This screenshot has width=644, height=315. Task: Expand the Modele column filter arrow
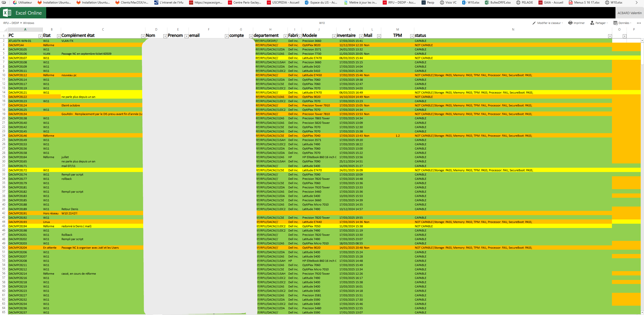pyautogui.click(x=334, y=36)
